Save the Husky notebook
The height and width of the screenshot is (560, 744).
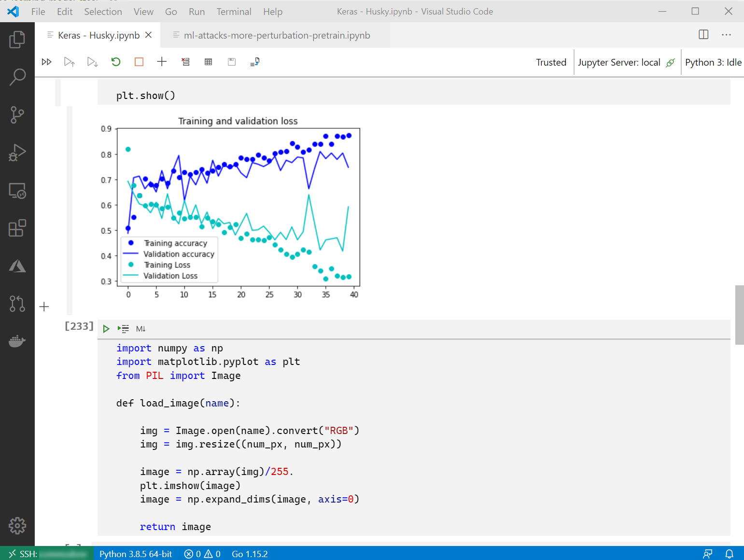(x=231, y=62)
